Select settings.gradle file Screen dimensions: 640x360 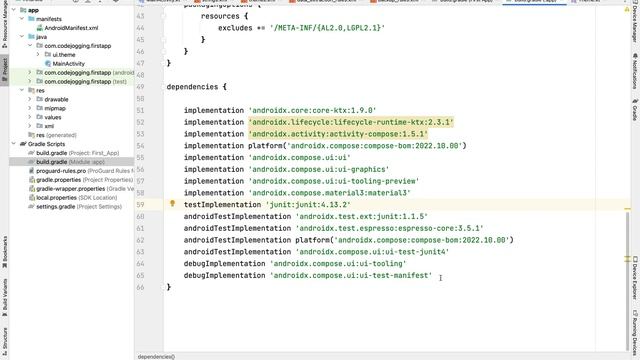pyautogui.click(x=79, y=207)
